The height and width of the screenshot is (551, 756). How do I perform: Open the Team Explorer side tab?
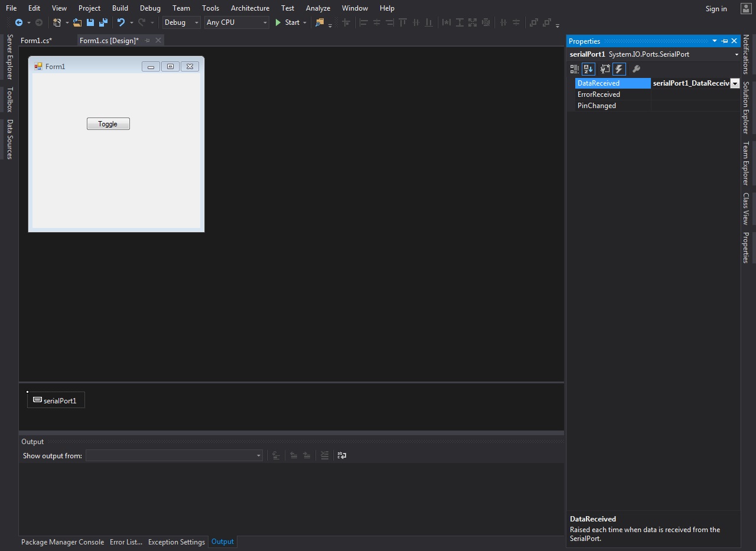[x=746, y=164]
